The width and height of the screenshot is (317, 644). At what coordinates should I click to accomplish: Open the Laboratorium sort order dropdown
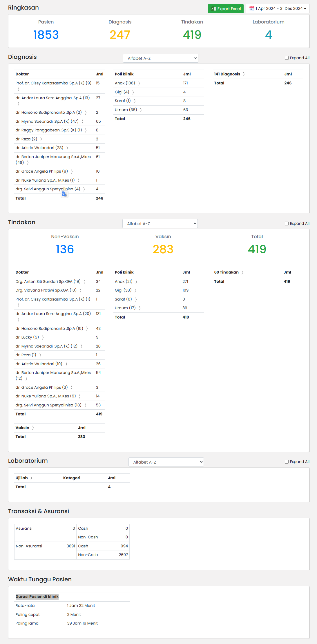click(x=166, y=462)
